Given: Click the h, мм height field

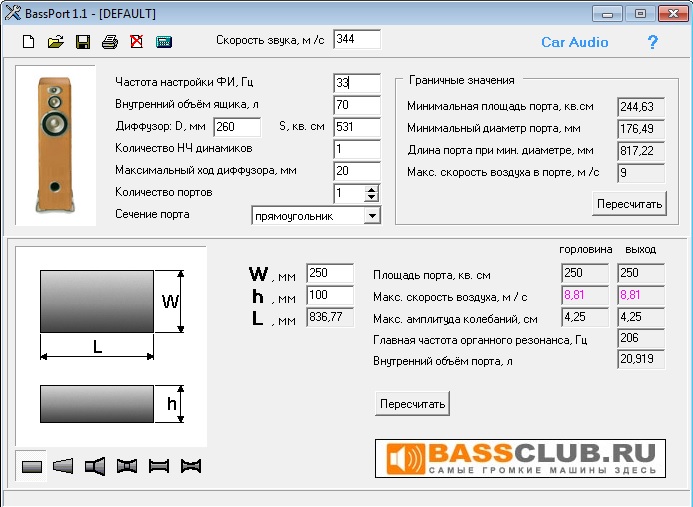Looking at the screenshot, I should (x=330, y=295).
